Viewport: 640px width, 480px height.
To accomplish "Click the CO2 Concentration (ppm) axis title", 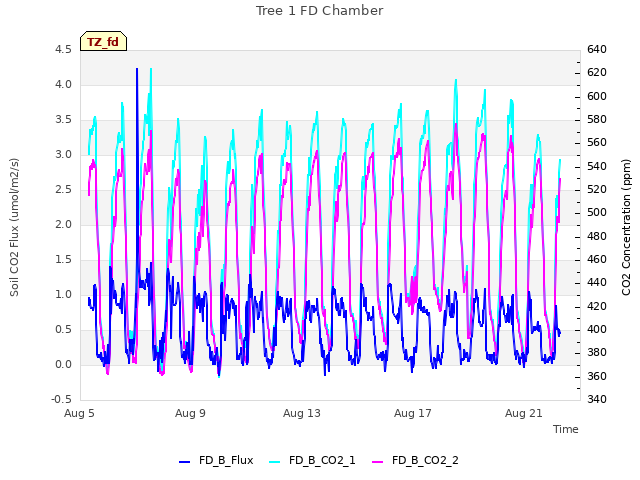I will pos(626,227).
